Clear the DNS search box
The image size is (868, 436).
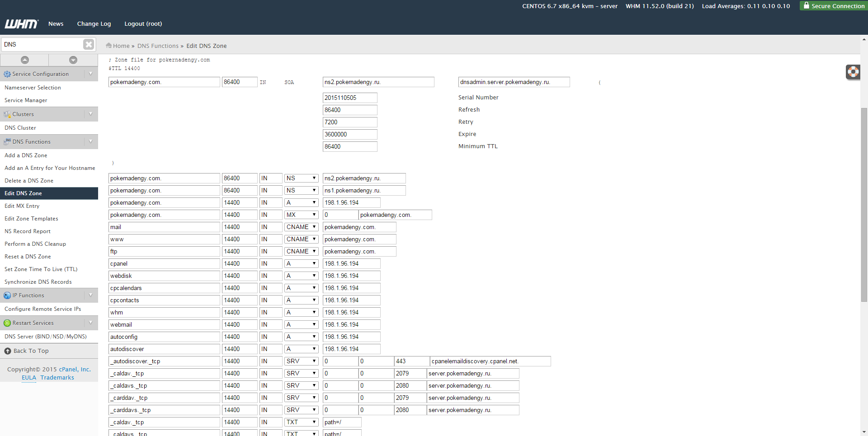(x=89, y=44)
